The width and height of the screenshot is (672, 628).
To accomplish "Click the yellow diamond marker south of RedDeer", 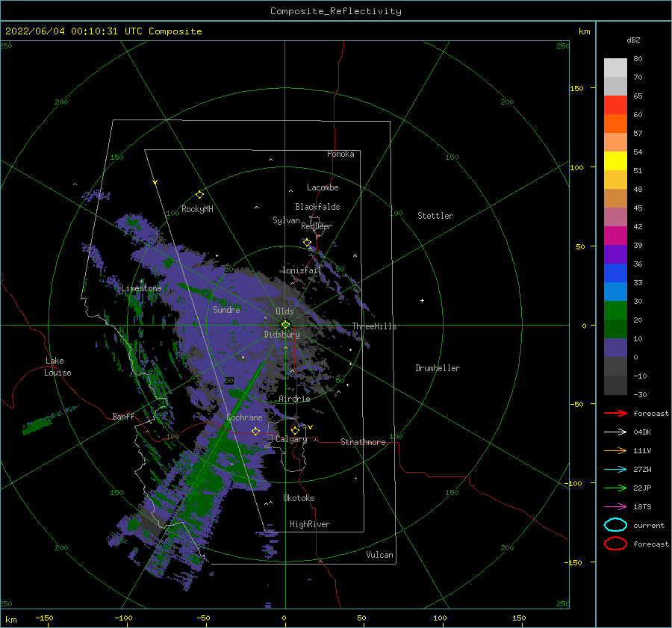I will [x=308, y=243].
